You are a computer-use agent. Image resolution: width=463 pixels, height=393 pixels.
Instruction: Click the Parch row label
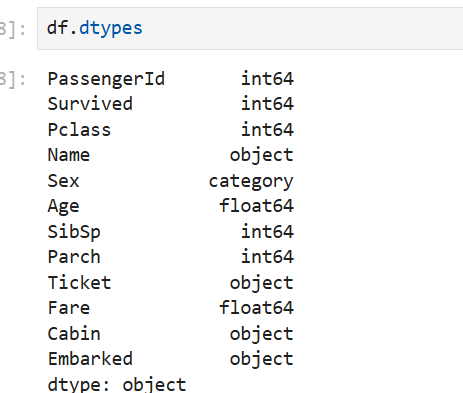pos(74,257)
